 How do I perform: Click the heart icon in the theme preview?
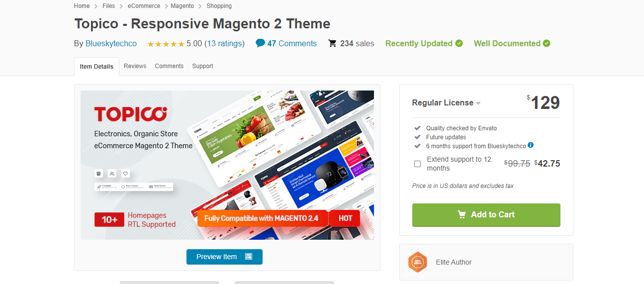click(126, 174)
